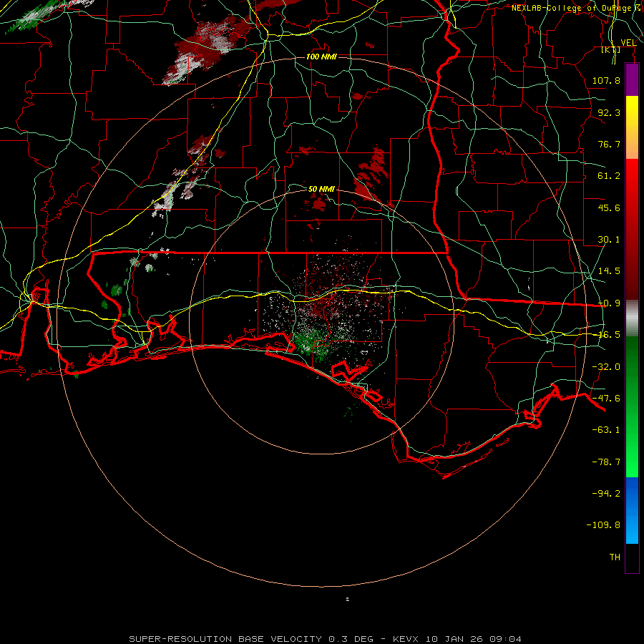The width and height of the screenshot is (644, 644).
Task: Click the -63.1 scale value
Action: coord(606,430)
